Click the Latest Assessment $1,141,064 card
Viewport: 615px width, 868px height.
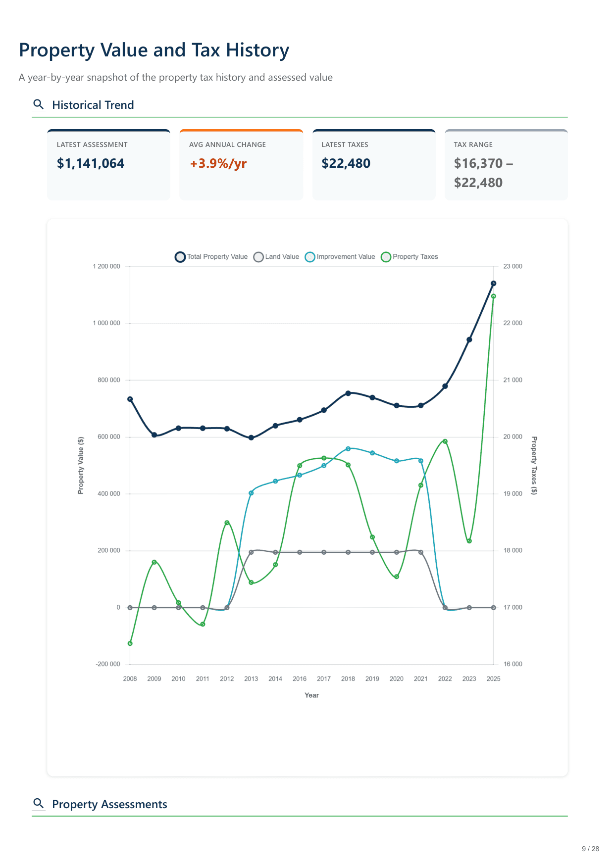[x=108, y=165]
